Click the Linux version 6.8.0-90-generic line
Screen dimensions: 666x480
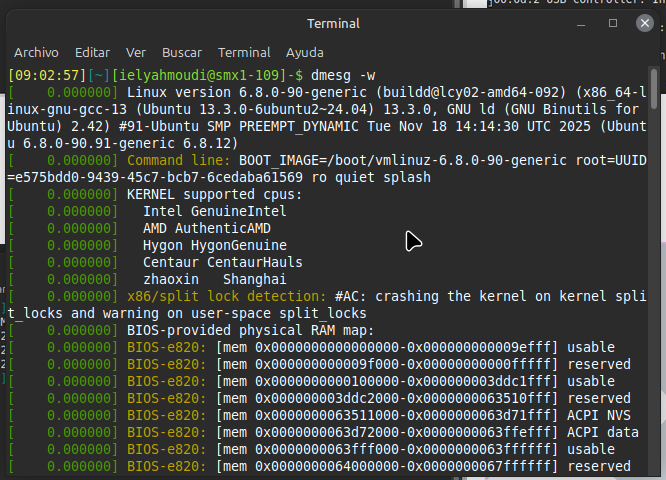[x=327, y=118]
